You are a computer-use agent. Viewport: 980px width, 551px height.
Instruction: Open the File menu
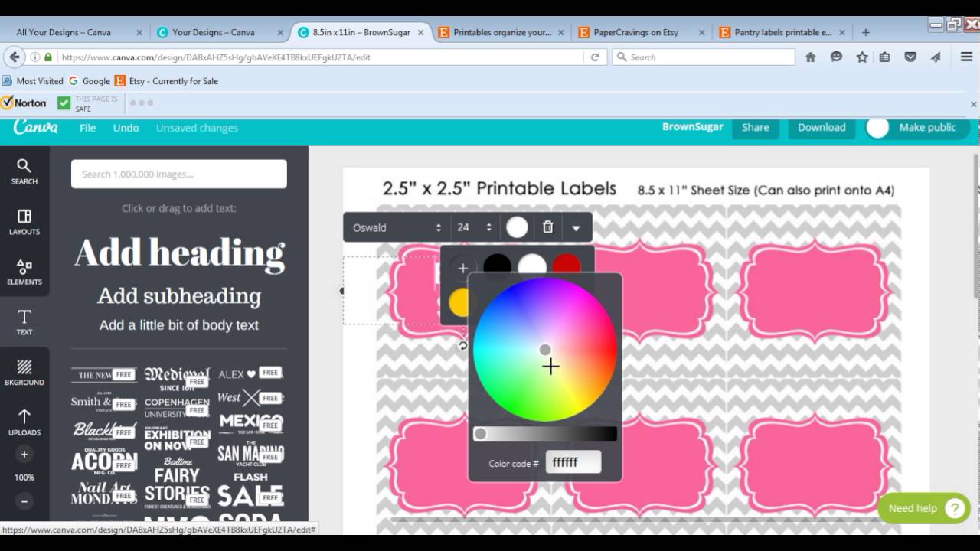(88, 128)
